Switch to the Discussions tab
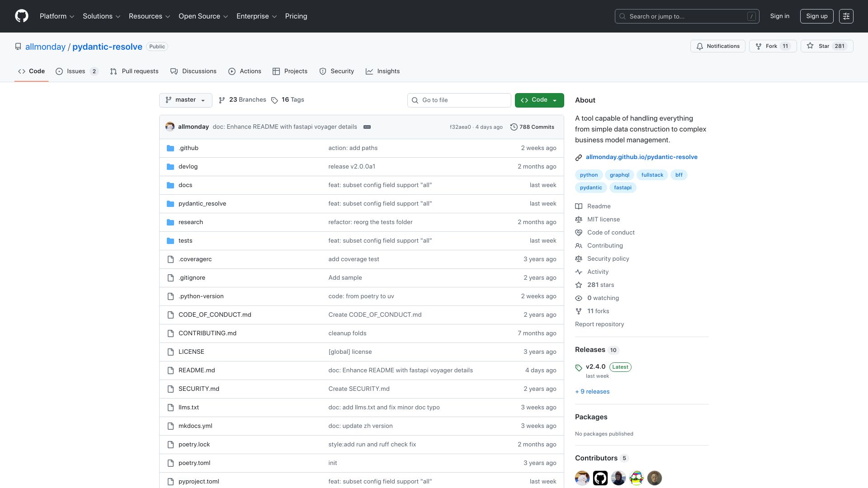The image size is (868, 488). point(193,71)
